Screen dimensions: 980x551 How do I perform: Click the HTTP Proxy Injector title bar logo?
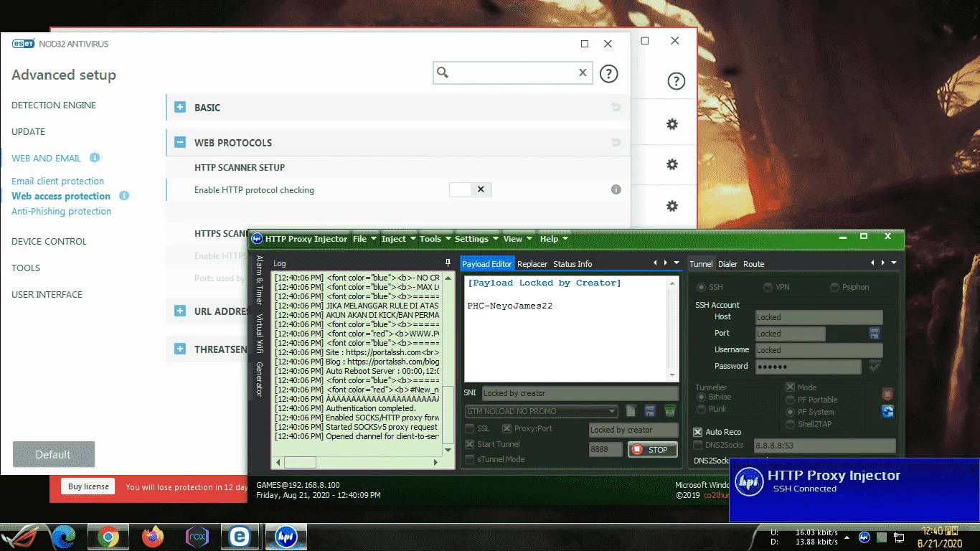pos(257,239)
